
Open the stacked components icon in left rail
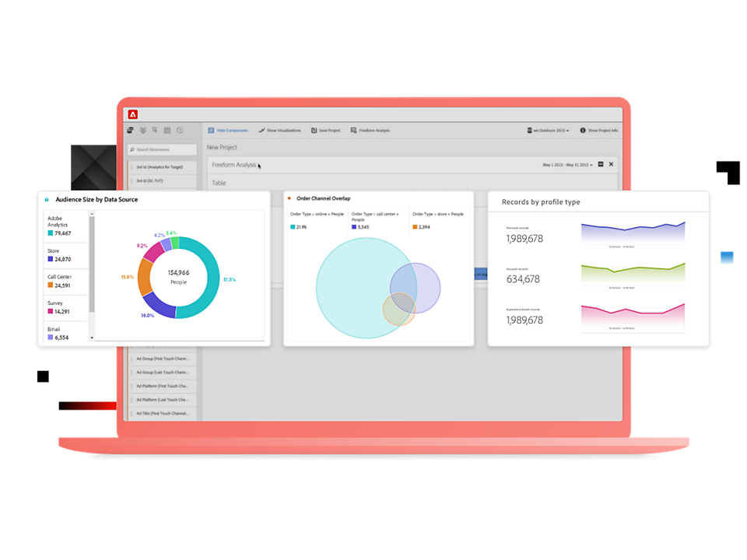(130, 130)
